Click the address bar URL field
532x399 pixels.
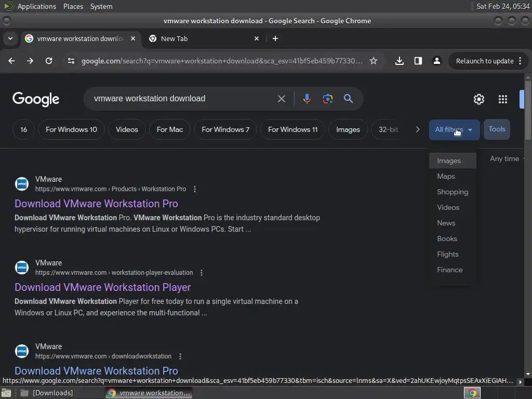coord(221,61)
